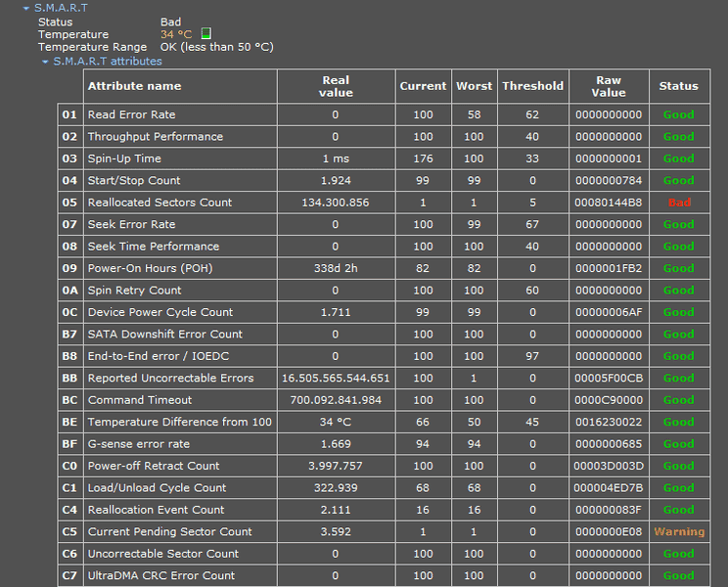Click the UltraDMA CRC Error Count attribute
Image resolution: width=728 pixels, height=587 pixels.
point(160,575)
